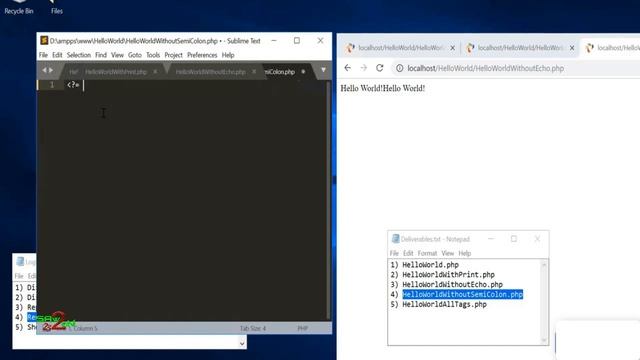Select the second localhost browser tab
This screenshot has width=640, height=360.
click(x=520, y=48)
